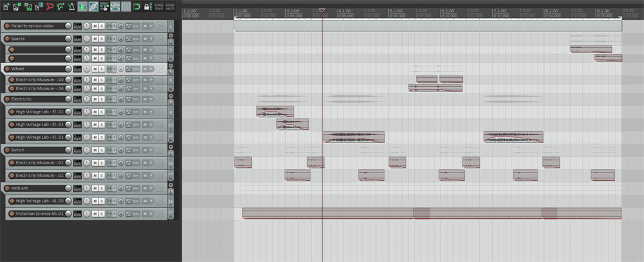This screenshot has height=262, width=644.
Task: Arm the Wheel track for recording
Action: click(x=7, y=69)
